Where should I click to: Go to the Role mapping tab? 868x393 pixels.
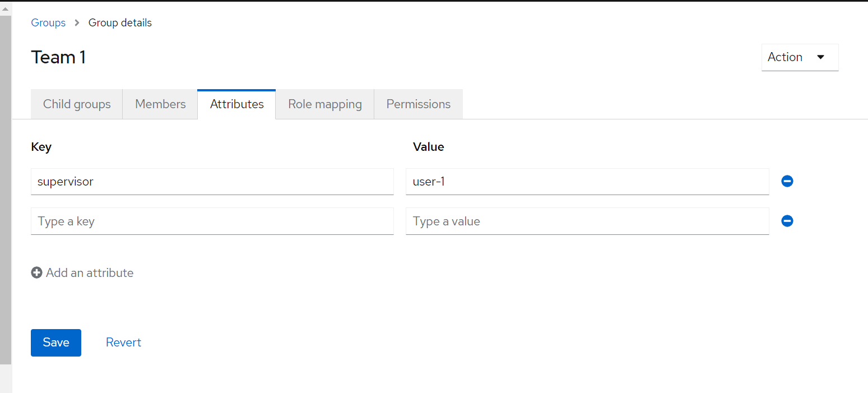coord(324,104)
